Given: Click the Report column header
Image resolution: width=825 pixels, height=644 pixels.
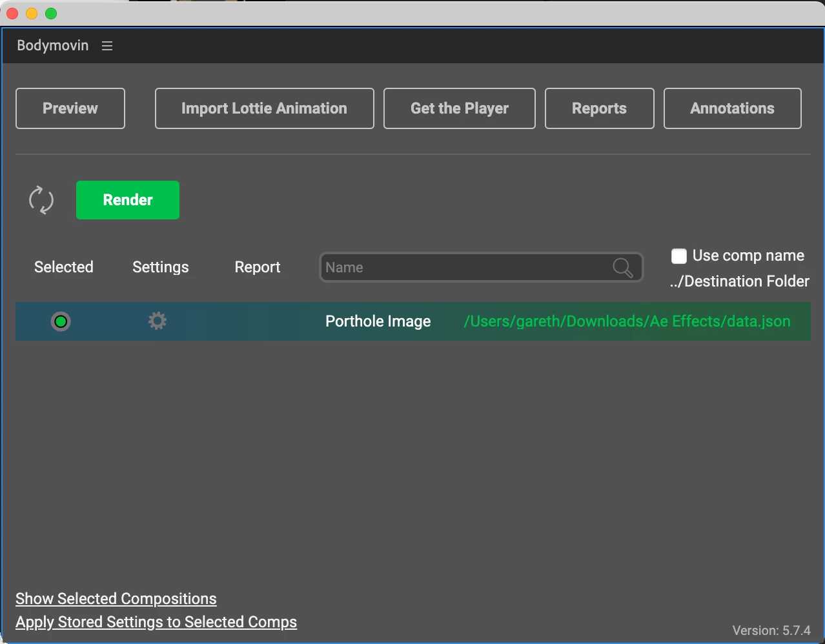Looking at the screenshot, I should click(x=258, y=267).
